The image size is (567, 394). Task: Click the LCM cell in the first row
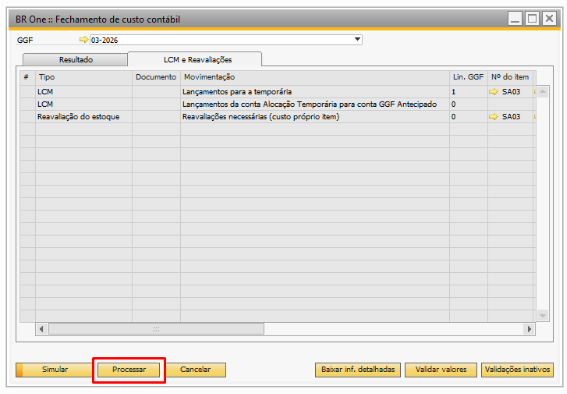coord(84,92)
